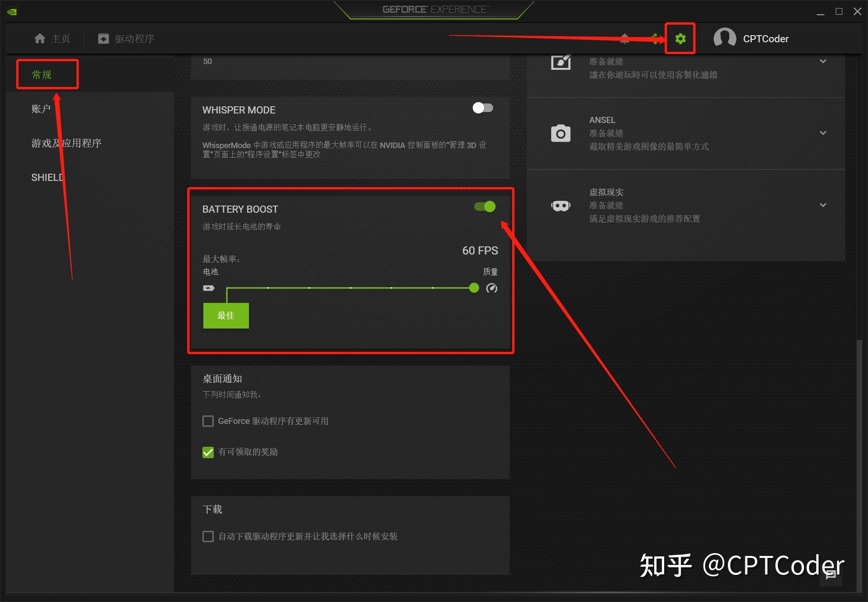The width and height of the screenshot is (868, 602).
Task: Click 截取精美游戏图像的最简单方式 text
Action: [x=649, y=147]
